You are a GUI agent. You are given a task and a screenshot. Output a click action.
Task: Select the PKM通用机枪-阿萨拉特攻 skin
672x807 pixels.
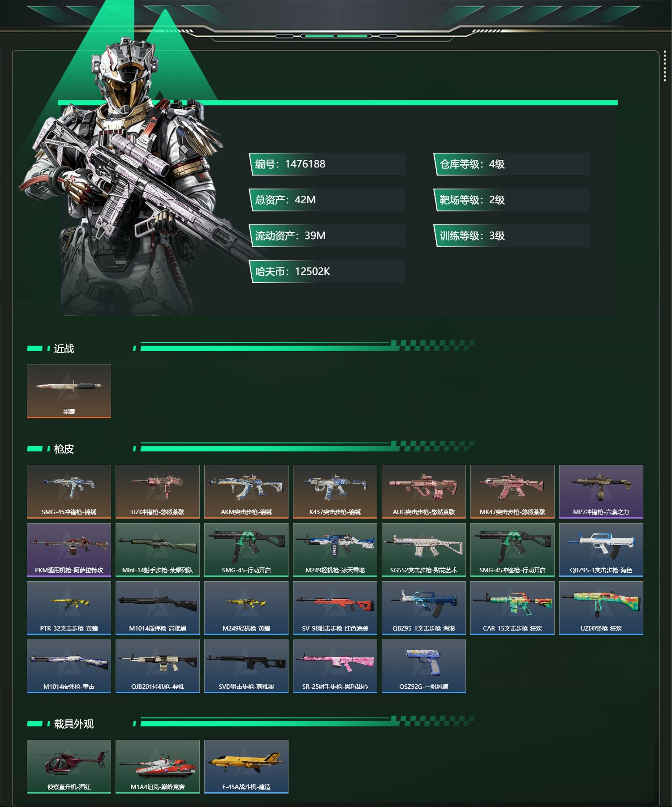(x=69, y=550)
